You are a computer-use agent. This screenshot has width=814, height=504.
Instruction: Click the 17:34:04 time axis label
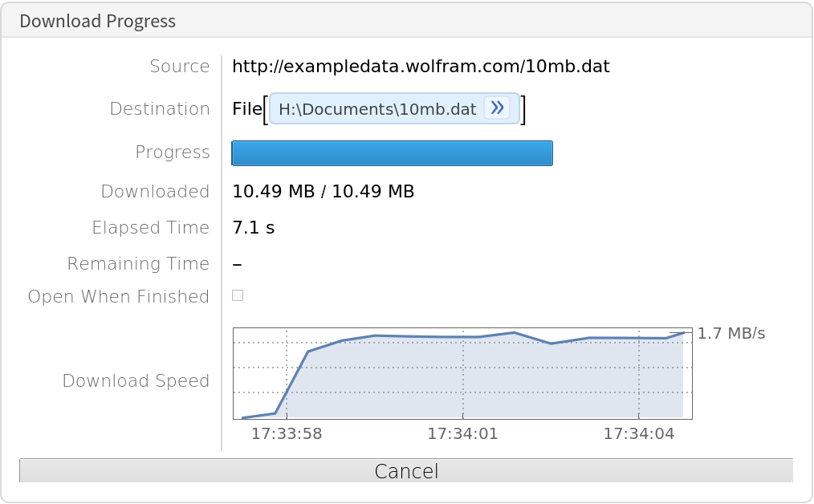pyautogui.click(x=638, y=434)
